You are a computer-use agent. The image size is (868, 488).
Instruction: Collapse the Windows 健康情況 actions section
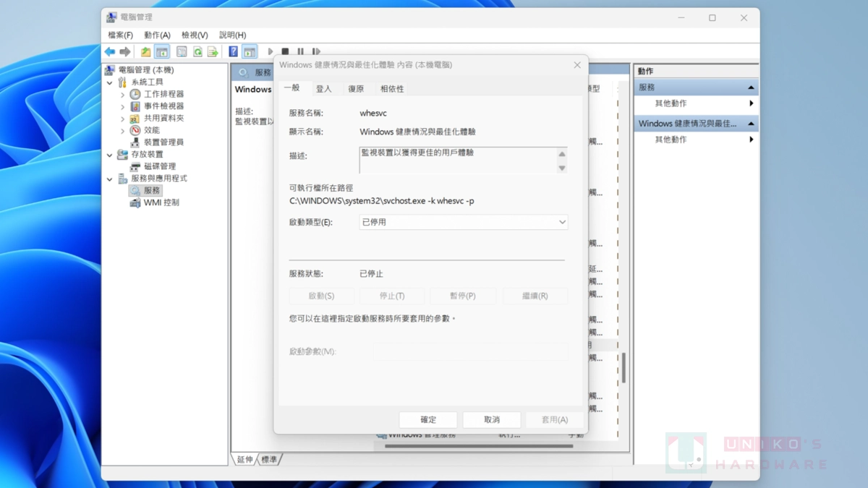[x=751, y=124]
